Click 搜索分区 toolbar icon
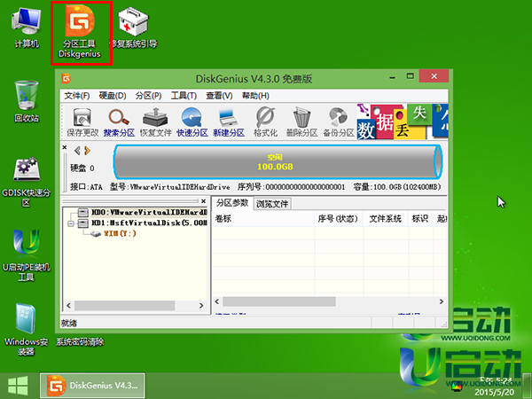Viewport: 532px width, 399px height. pyautogui.click(x=119, y=122)
